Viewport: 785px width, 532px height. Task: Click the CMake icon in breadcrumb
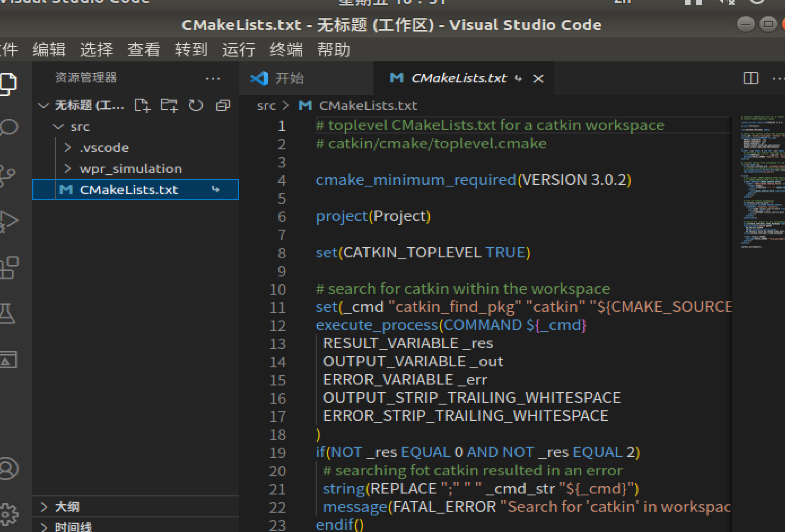pos(305,105)
